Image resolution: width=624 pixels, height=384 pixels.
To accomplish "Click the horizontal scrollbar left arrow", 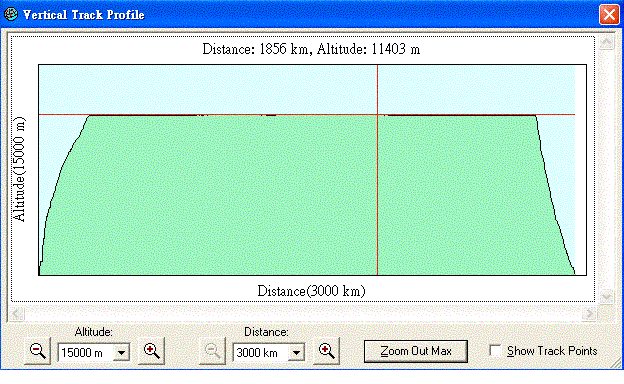I will [16, 314].
